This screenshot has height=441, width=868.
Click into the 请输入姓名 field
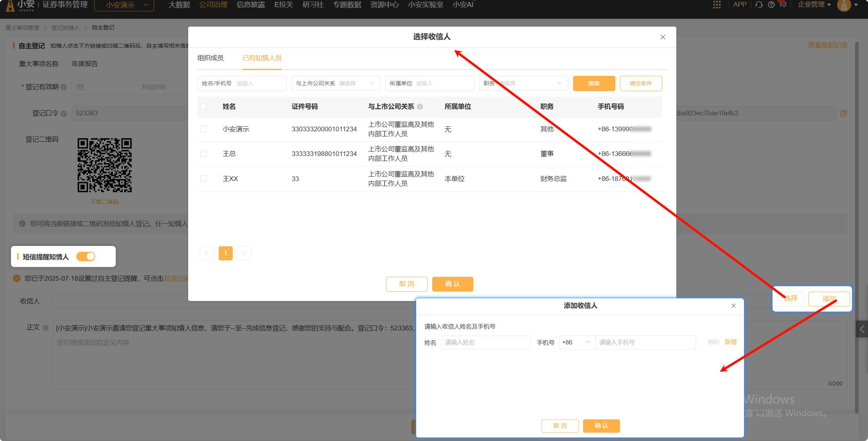(x=485, y=342)
